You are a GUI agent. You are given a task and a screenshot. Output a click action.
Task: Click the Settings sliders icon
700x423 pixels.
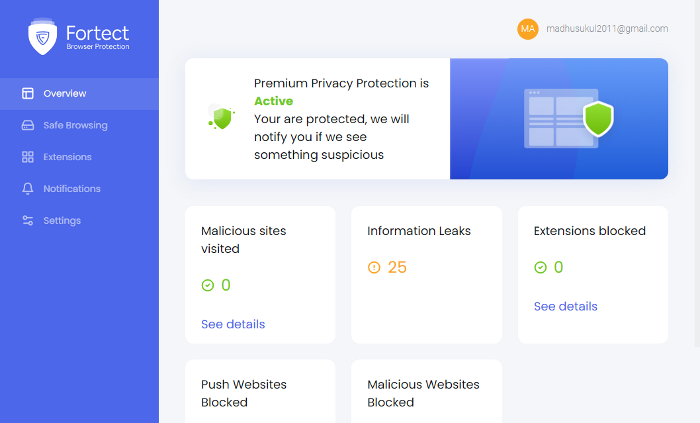pos(28,220)
